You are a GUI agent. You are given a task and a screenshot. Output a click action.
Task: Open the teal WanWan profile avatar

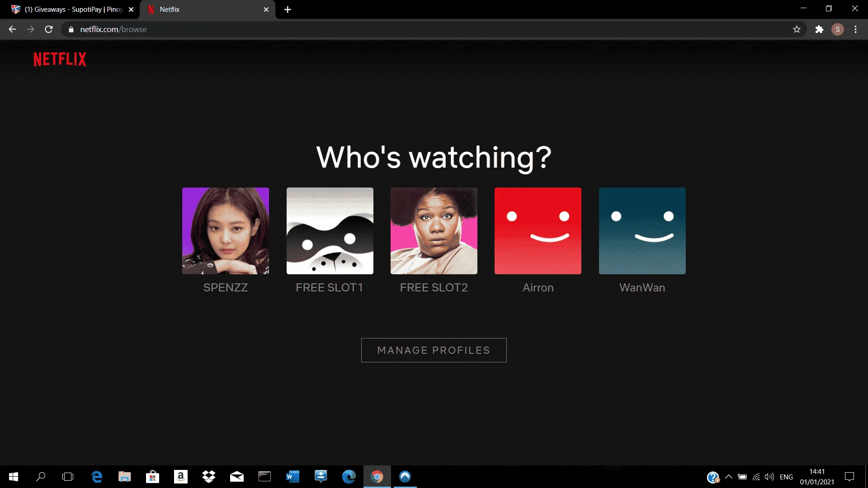[x=642, y=231]
